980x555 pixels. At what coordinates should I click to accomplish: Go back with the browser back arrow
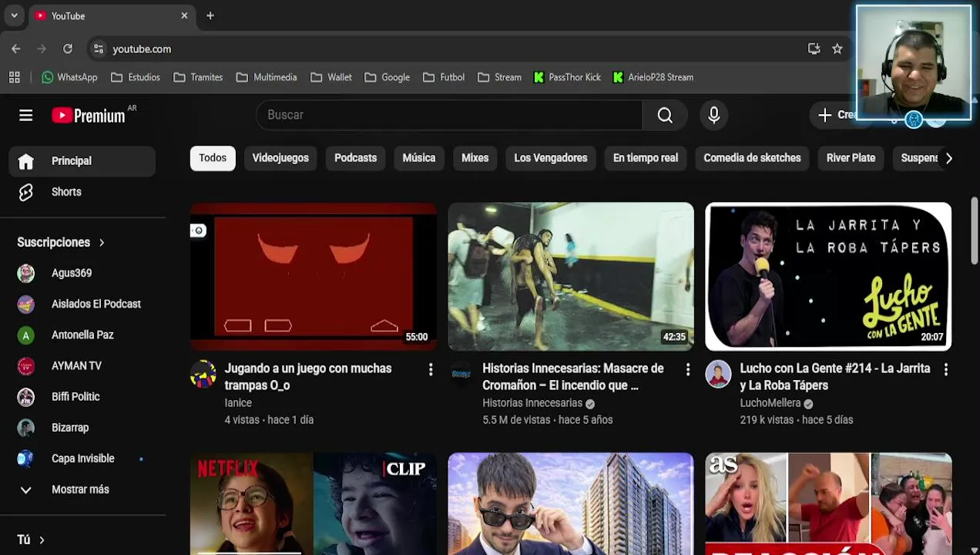(16, 49)
